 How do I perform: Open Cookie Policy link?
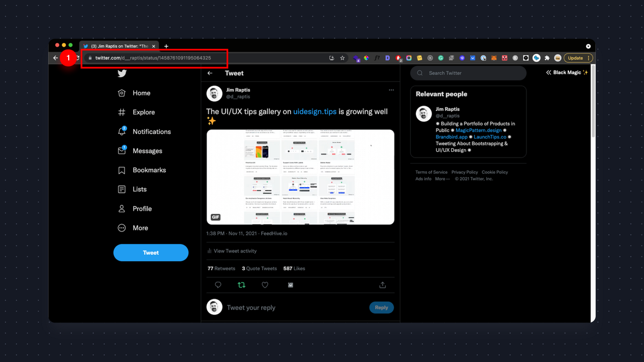[495, 172]
